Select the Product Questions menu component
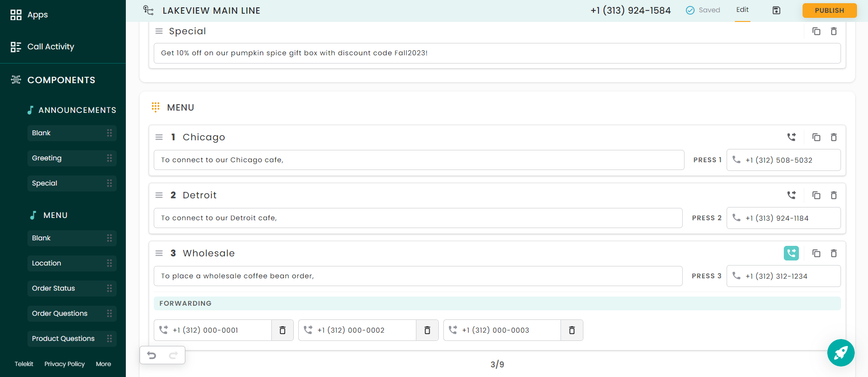The height and width of the screenshot is (377, 868). [72, 339]
